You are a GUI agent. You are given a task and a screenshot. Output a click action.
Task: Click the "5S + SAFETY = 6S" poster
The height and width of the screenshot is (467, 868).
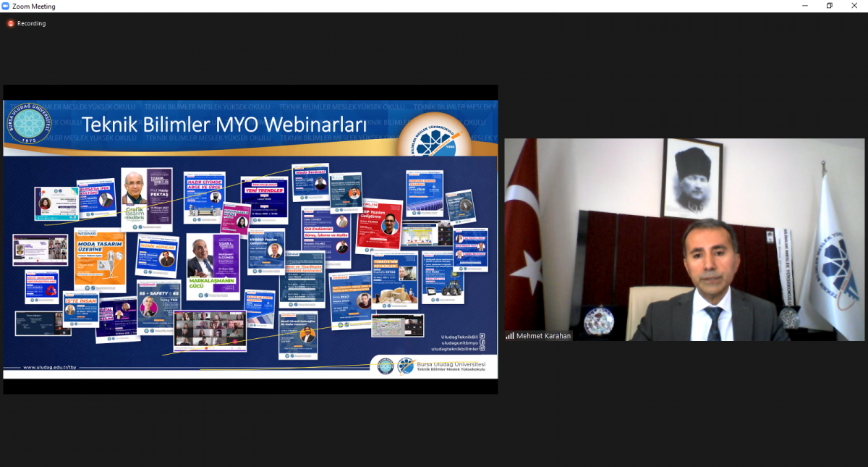[159, 308]
